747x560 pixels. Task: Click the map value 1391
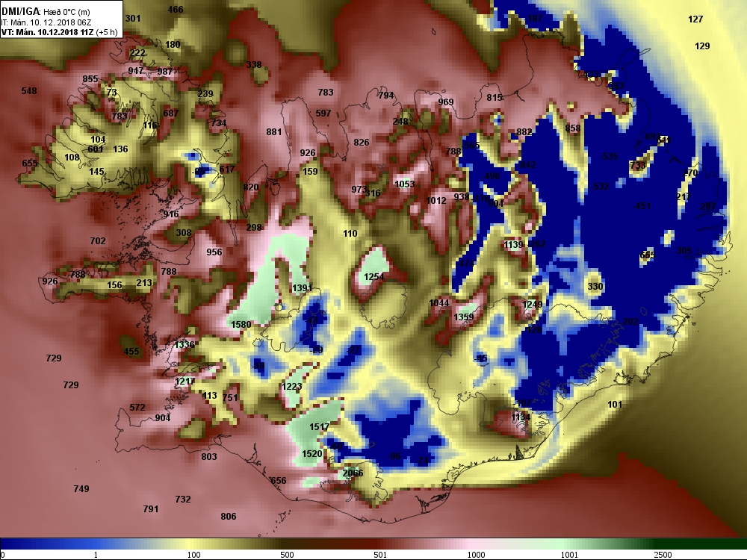click(x=302, y=287)
